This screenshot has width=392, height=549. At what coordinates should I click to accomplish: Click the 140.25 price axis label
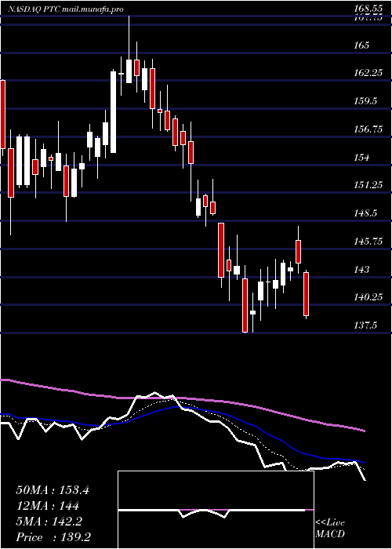pyautogui.click(x=368, y=297)
